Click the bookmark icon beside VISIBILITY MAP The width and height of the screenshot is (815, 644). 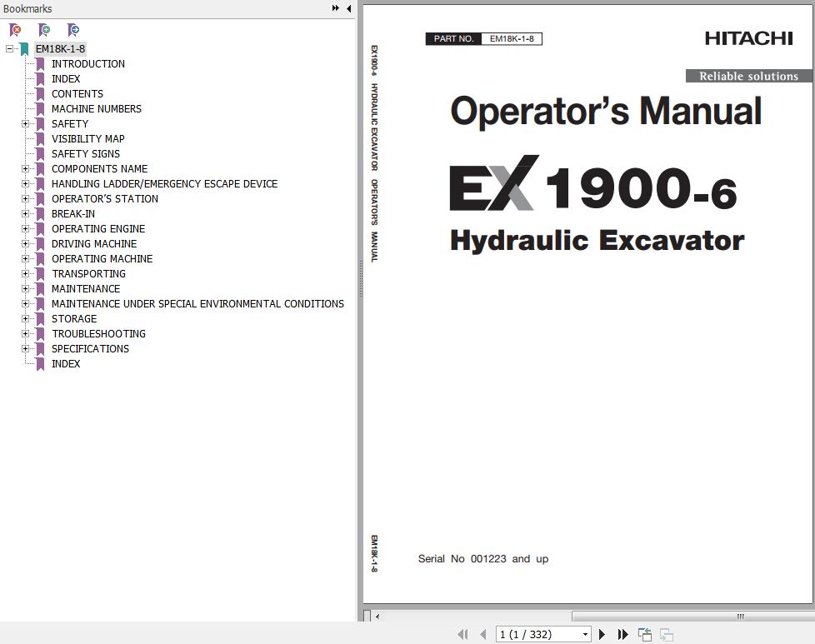coord(40,139)
